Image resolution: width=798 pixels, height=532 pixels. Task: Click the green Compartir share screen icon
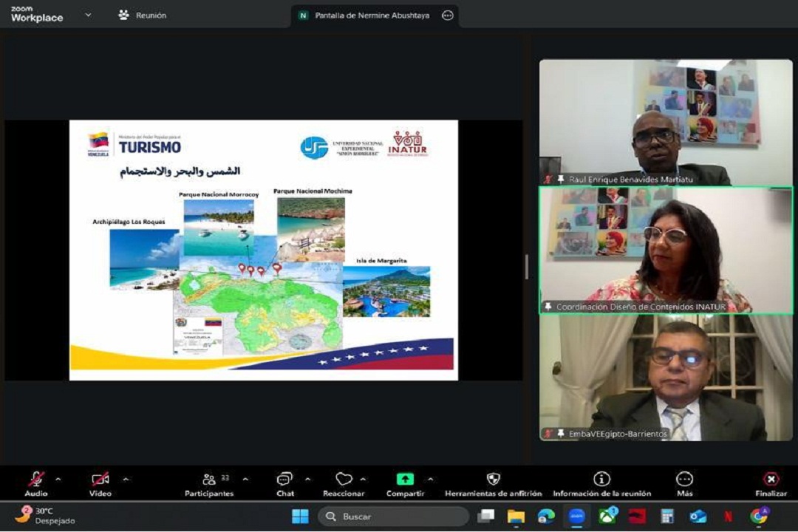(x=404, y=480)
